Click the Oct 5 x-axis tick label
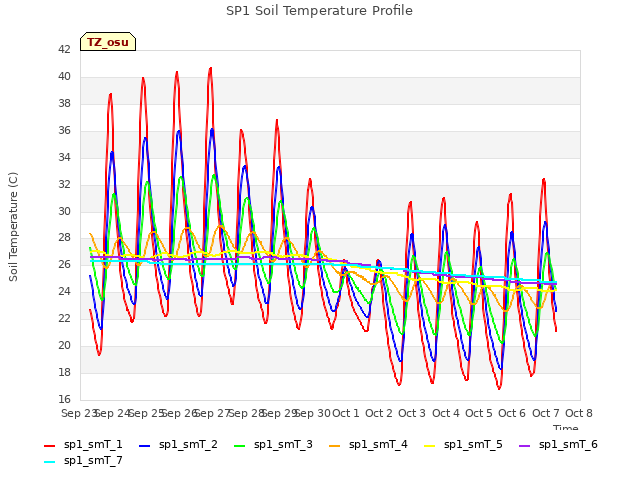640x480 pixels. click(479, 413)
